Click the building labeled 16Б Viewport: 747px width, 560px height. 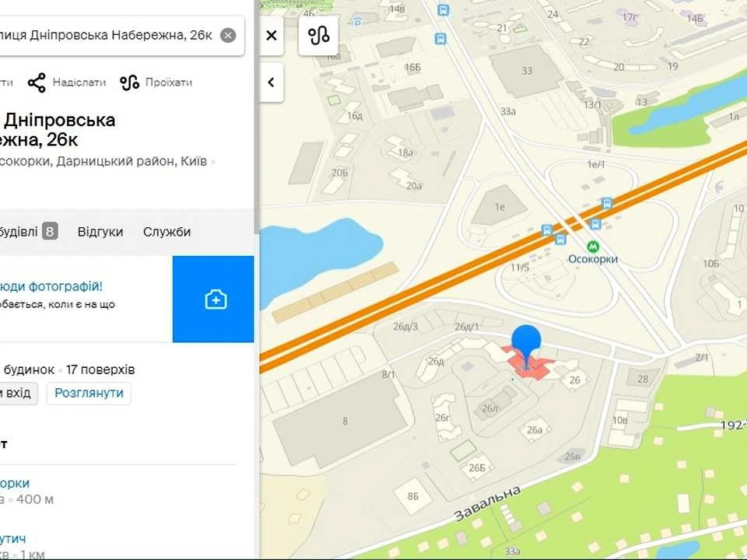[x=412, y=67]
